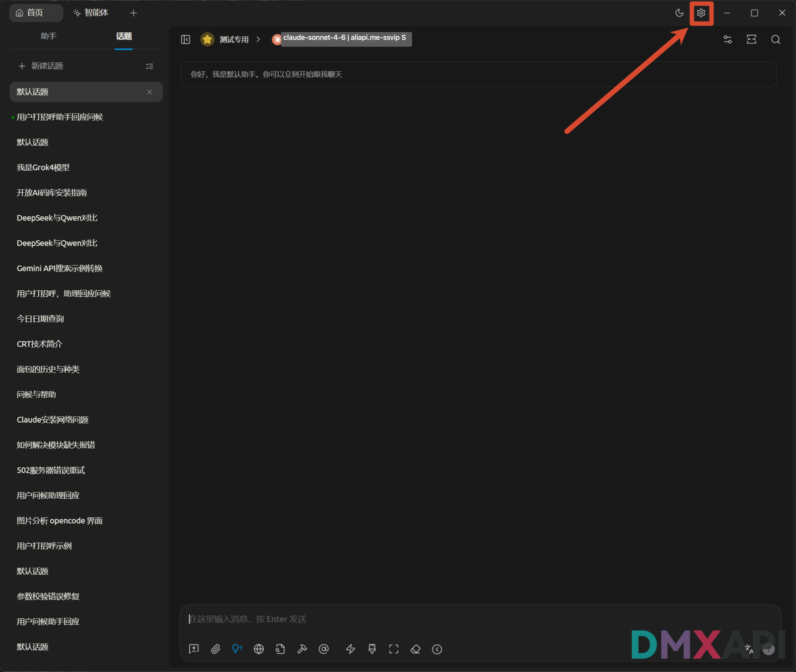Open topic 参数校验错误修复
The width and height of the screenshot is (796, 672).
tap(86, 597)
